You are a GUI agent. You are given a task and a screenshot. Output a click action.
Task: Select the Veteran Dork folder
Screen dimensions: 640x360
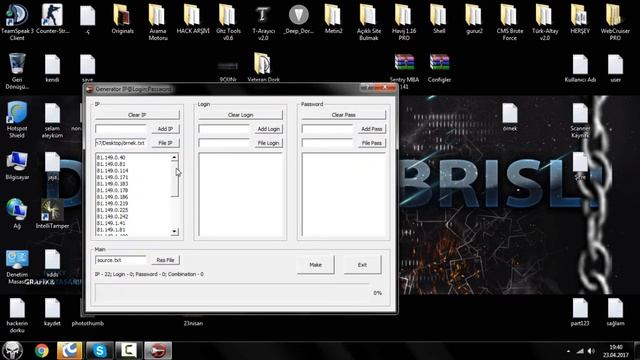[x=263, y=67]
